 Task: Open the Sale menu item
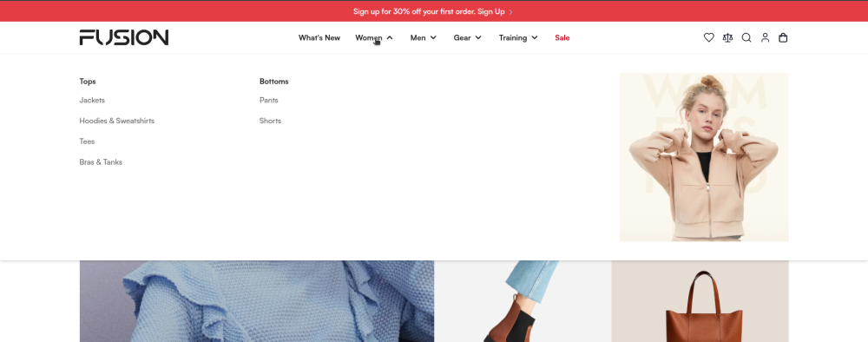pos(562,37)
